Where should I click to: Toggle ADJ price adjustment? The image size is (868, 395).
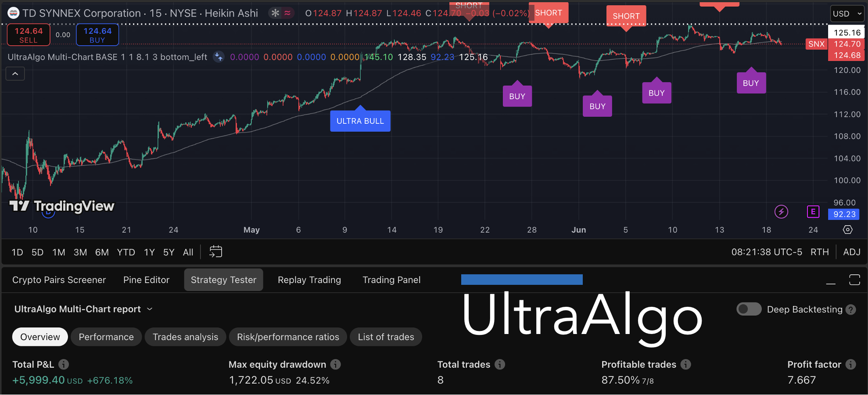click(x=852, y=252)
